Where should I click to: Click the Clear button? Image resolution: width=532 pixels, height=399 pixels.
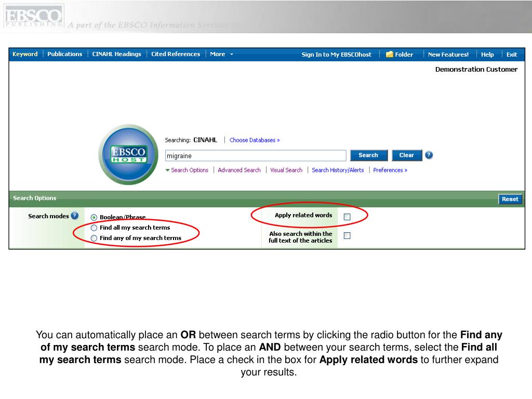pos(407,155)
